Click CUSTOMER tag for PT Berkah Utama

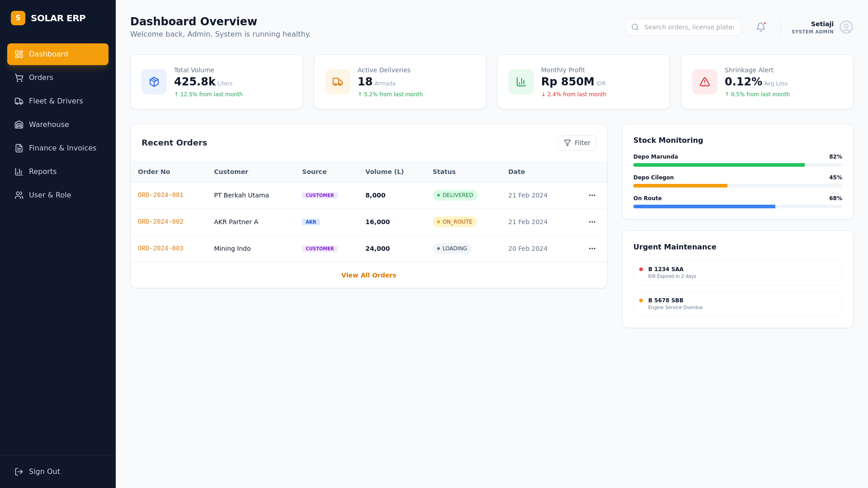[320, 195]
